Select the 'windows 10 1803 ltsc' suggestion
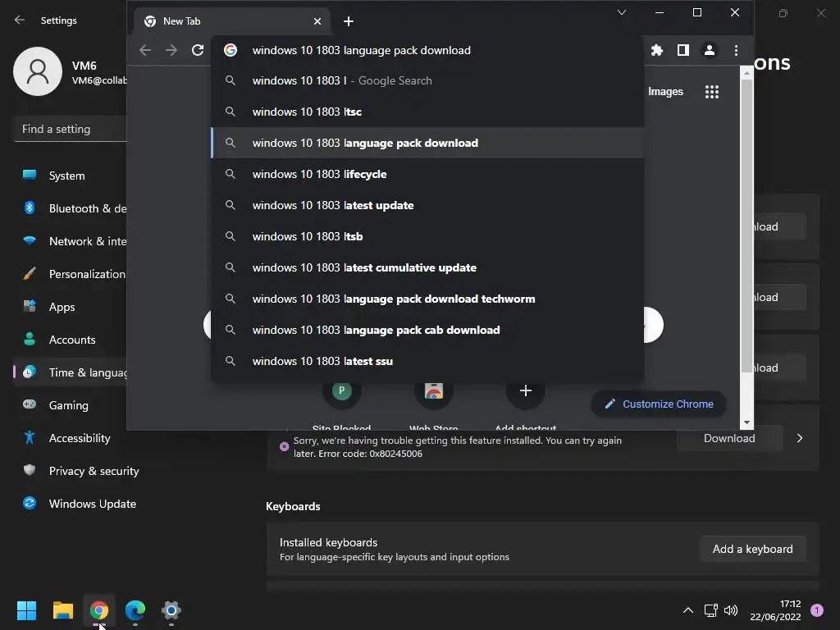 427,112
